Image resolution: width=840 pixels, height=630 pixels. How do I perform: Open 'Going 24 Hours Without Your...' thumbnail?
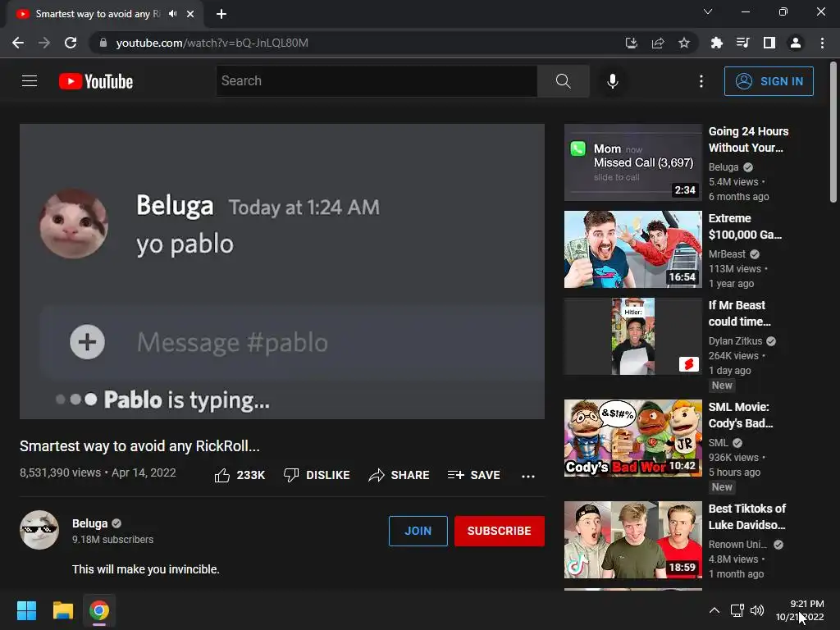(632, 162)
